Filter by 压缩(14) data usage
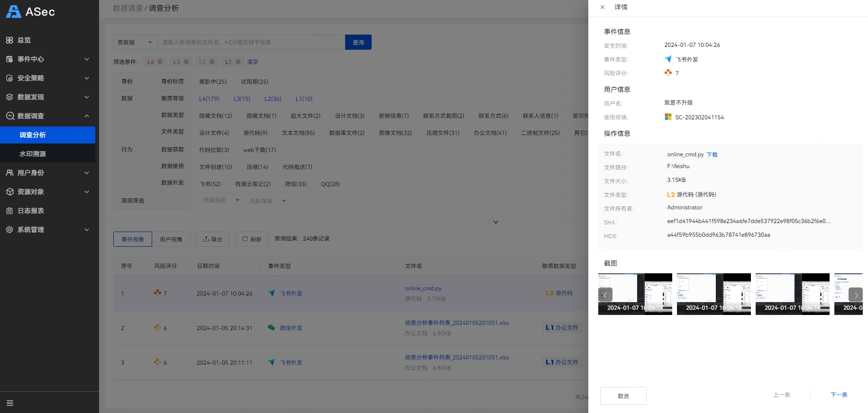This screenshot has height=413, width=868. coord(257,167)
